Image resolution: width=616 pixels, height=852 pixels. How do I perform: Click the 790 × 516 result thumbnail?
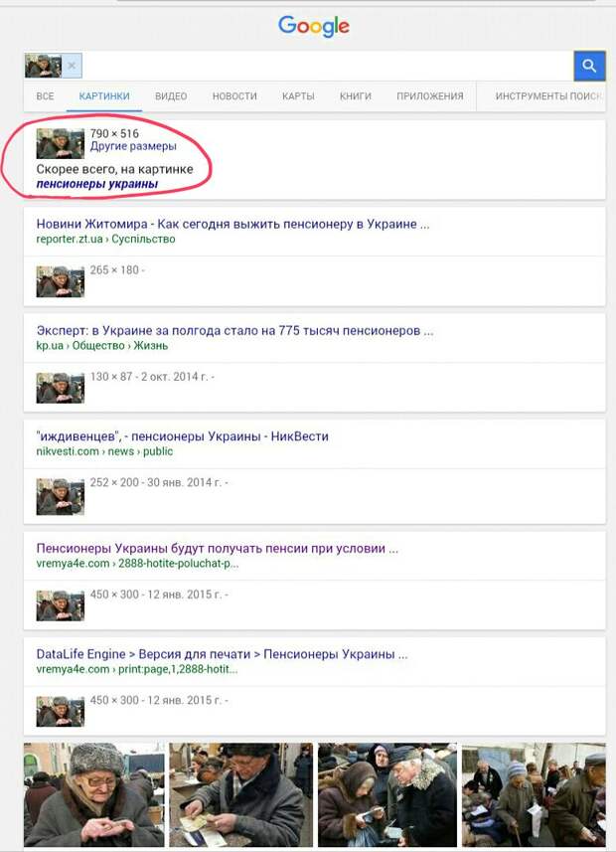(61, 143)
